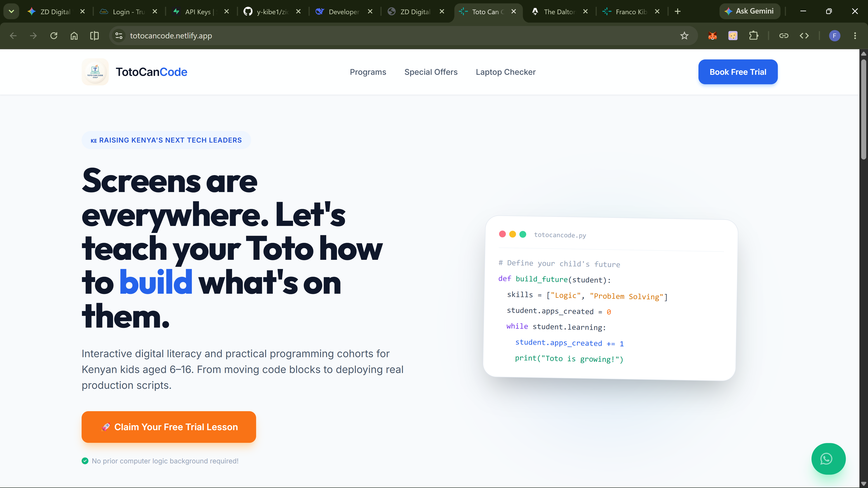Open the Laptop Checker nav link
The width and height of the screenshot is (868, 488).
tap(505, 72)
